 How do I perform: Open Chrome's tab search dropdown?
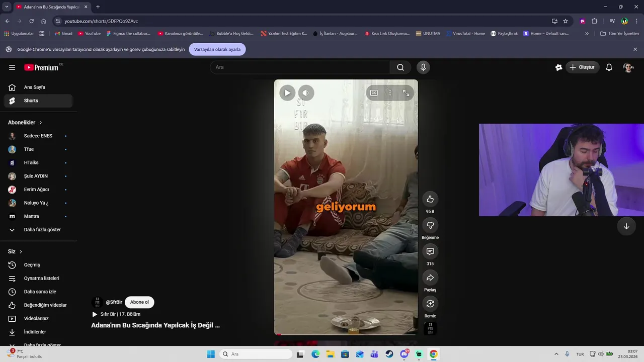[7, 7]
